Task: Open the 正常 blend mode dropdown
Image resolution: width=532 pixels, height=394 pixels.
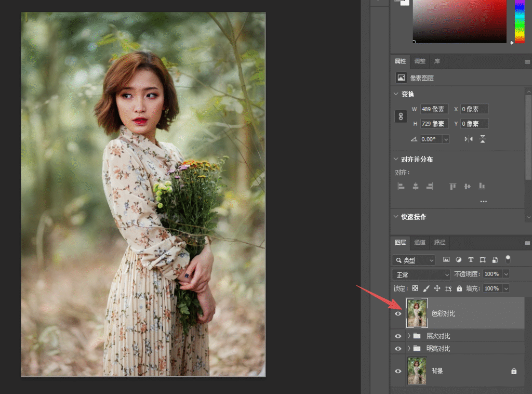Action: [421, 274]
